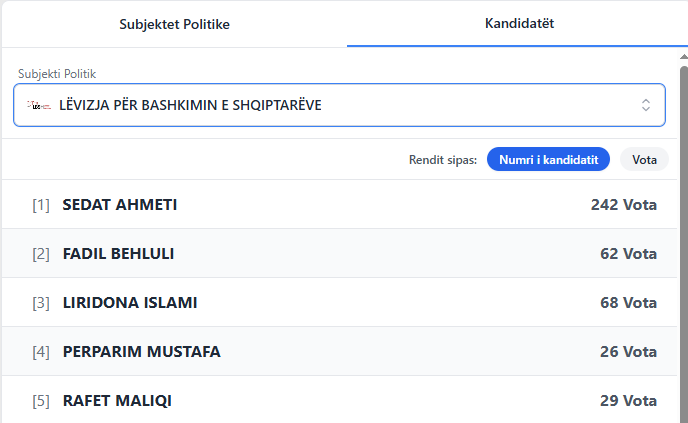
Task: Switch to the Subjektet Politike tab
Action: click(174, 24)
